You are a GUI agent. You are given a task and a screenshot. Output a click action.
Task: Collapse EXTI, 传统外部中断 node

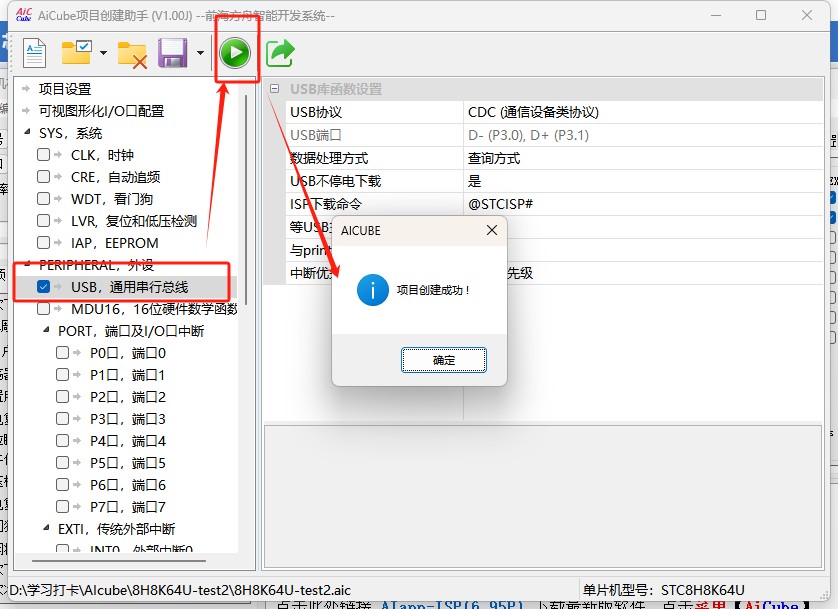pyautogui.click(x=46, y=528)
